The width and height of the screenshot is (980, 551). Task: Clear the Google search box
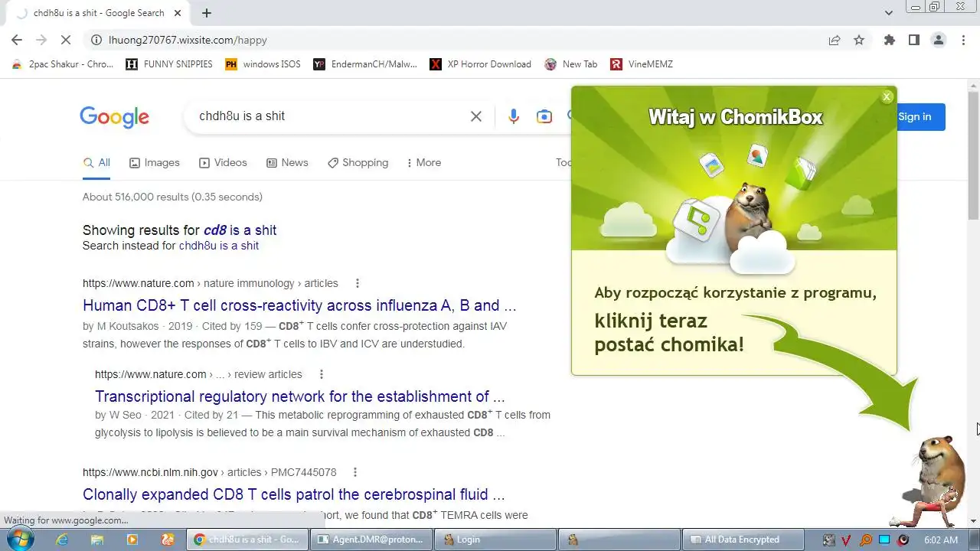coord(476,116)
